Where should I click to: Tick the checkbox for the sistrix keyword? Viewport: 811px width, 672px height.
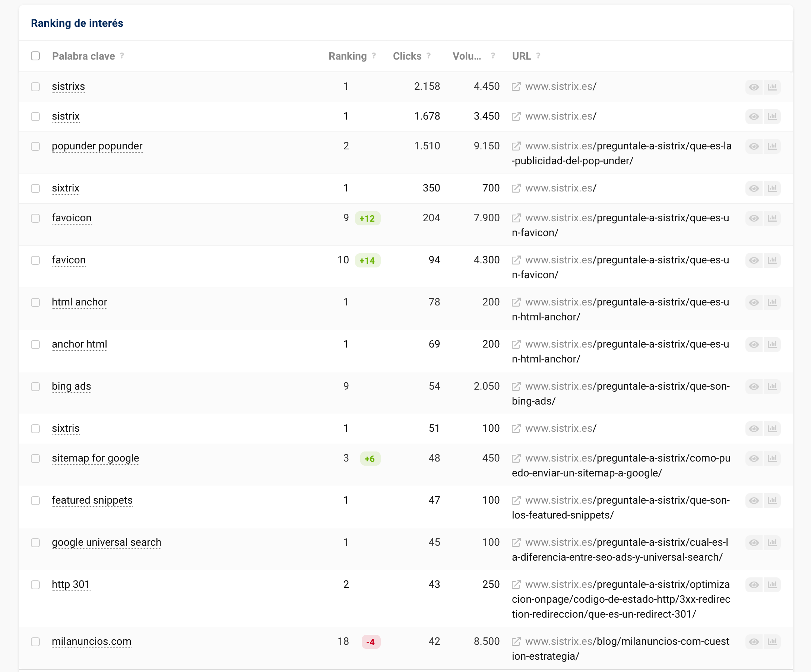35,117
